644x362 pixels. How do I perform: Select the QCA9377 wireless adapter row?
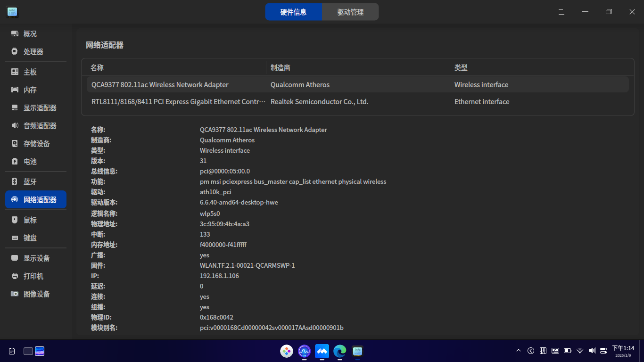(358, 85)
